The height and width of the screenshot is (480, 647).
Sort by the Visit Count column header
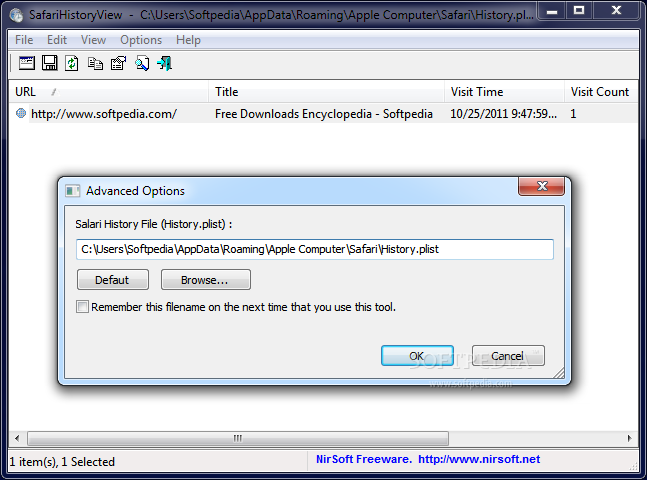[x=601, y=92]
